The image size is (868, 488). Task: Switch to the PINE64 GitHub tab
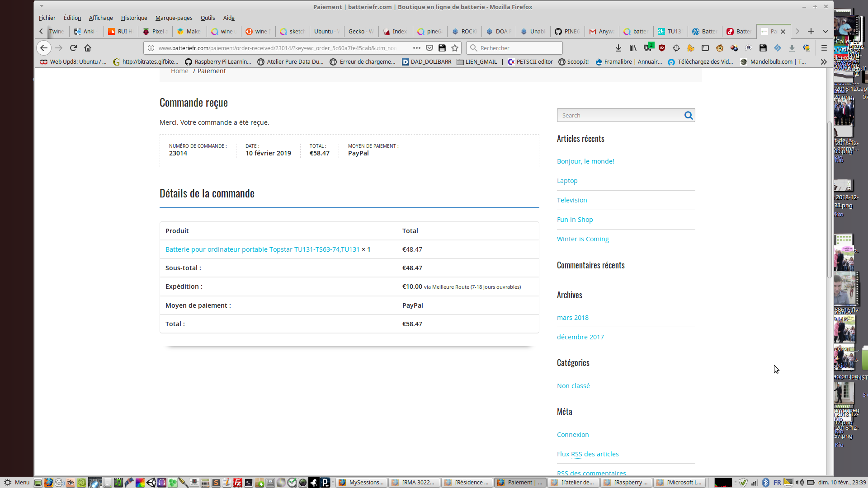(x=567, y=31)
